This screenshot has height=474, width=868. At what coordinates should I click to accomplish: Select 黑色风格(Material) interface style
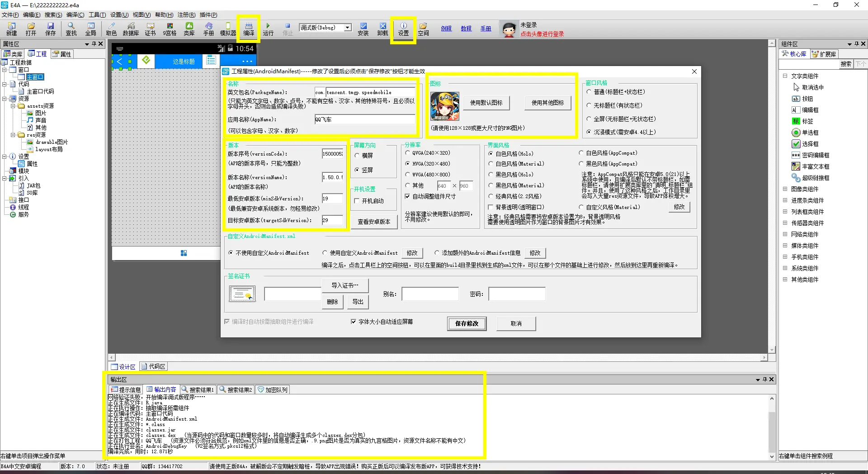(516, 185)
